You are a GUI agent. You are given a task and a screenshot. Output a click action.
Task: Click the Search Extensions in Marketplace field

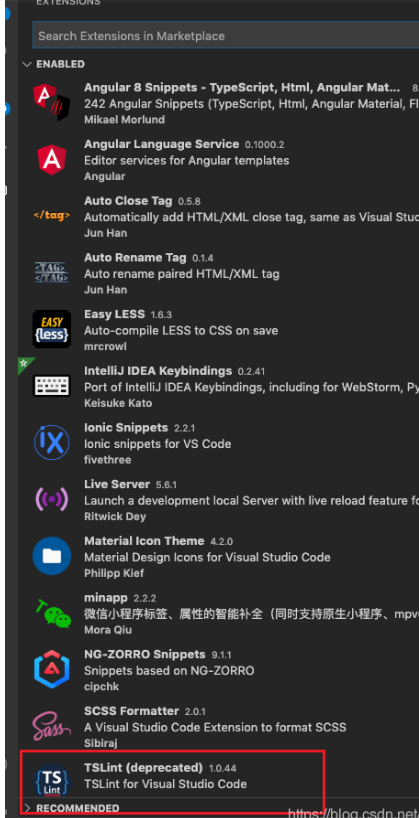click(225, 36)
